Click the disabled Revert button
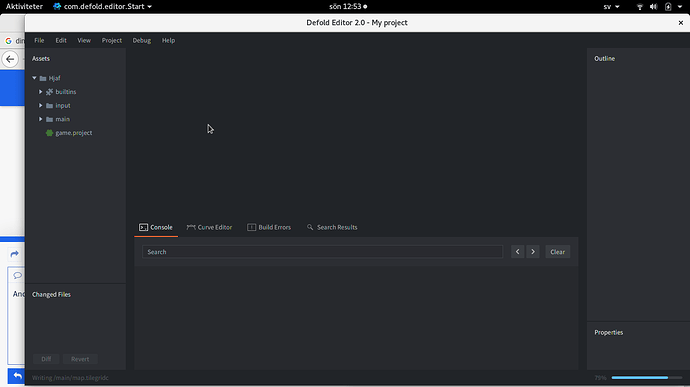 [x=80, y=359]
